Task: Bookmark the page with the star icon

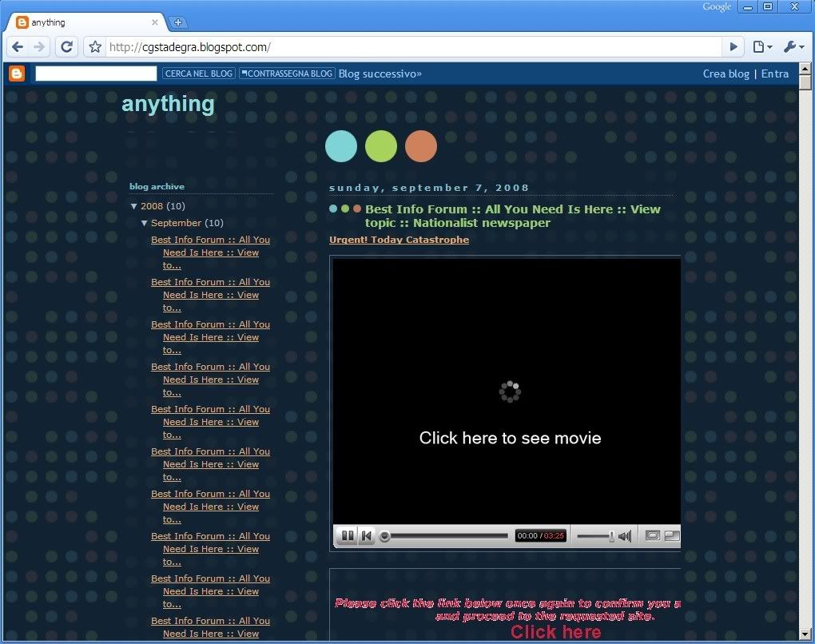Action: pos(95,47)
